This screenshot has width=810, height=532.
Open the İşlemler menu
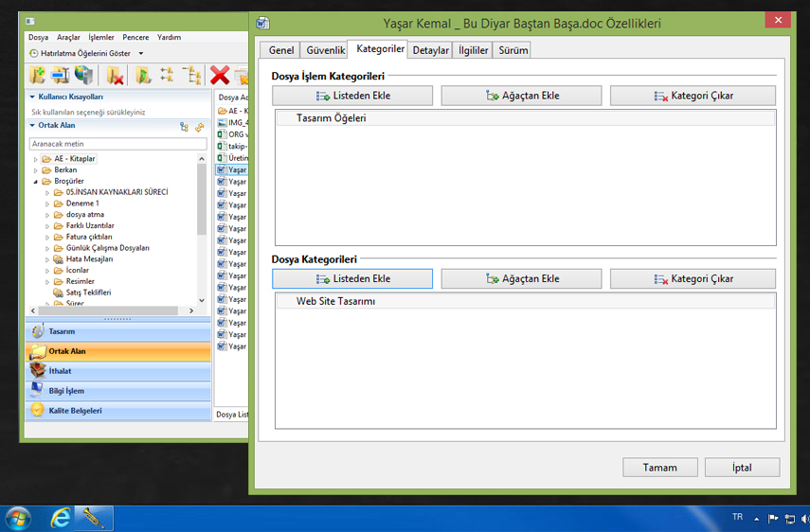[x=100, y=37]
